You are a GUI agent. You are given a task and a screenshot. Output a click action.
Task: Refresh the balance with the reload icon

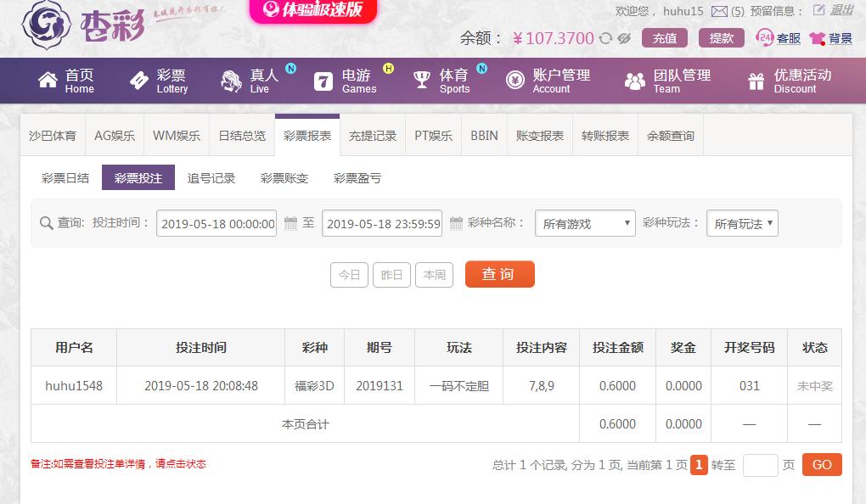point(606,38)
